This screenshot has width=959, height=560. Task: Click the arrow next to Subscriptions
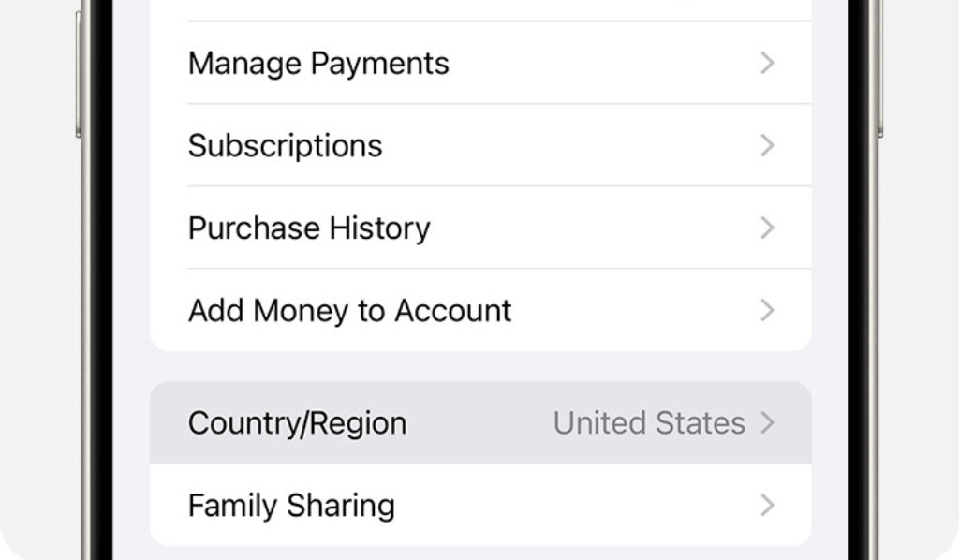[x=767, y=146]
